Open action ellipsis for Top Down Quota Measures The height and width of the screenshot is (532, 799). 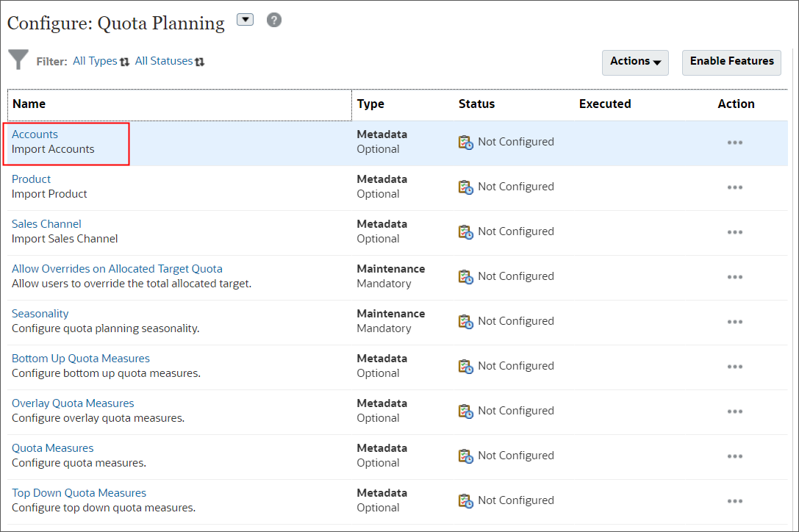tap(735, 501)
